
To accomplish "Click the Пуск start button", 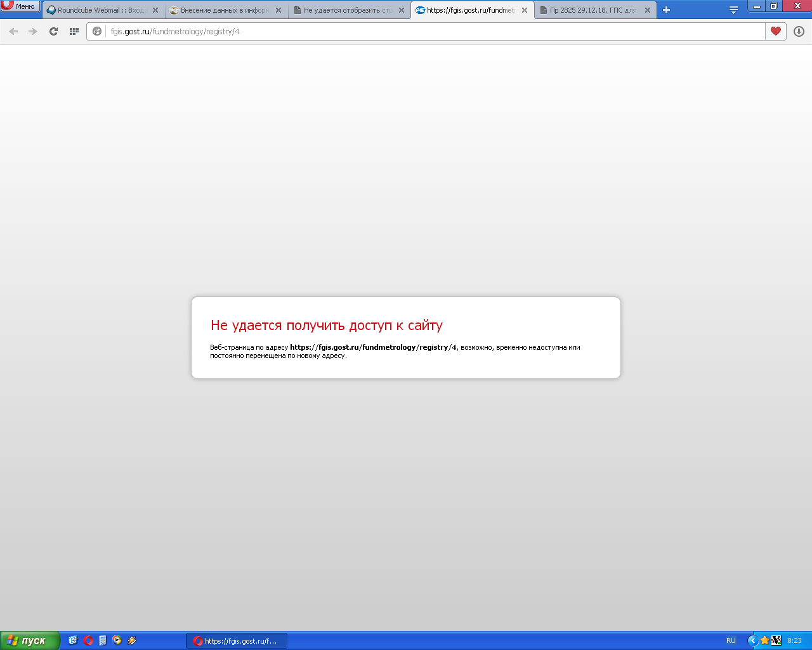I will [x=30, y=640].
